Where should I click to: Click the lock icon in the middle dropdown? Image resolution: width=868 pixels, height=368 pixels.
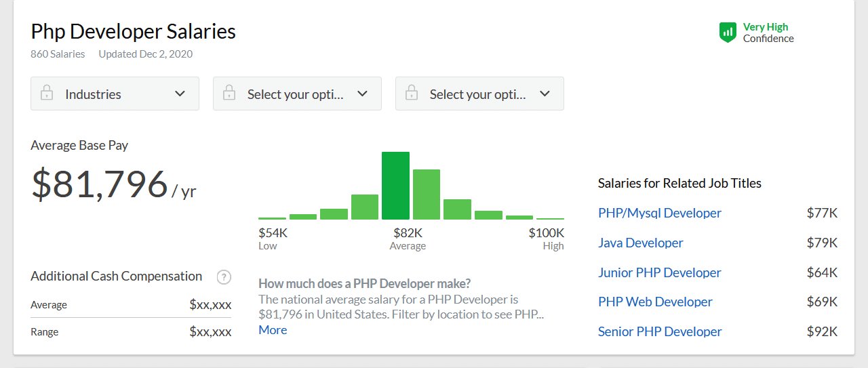[x=229, y=94]
